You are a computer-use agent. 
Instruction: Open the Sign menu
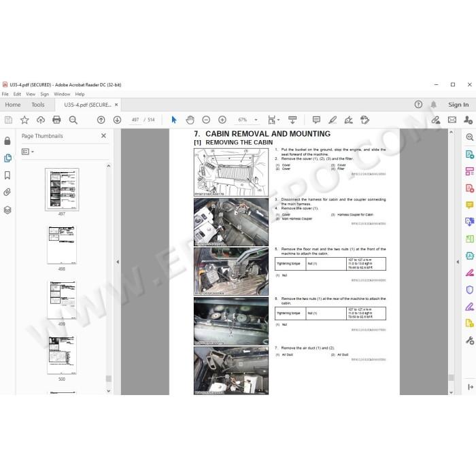[45, 94]
